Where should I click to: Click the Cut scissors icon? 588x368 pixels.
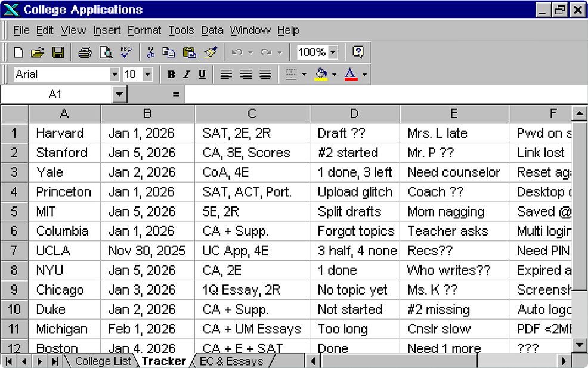[150, 52]
